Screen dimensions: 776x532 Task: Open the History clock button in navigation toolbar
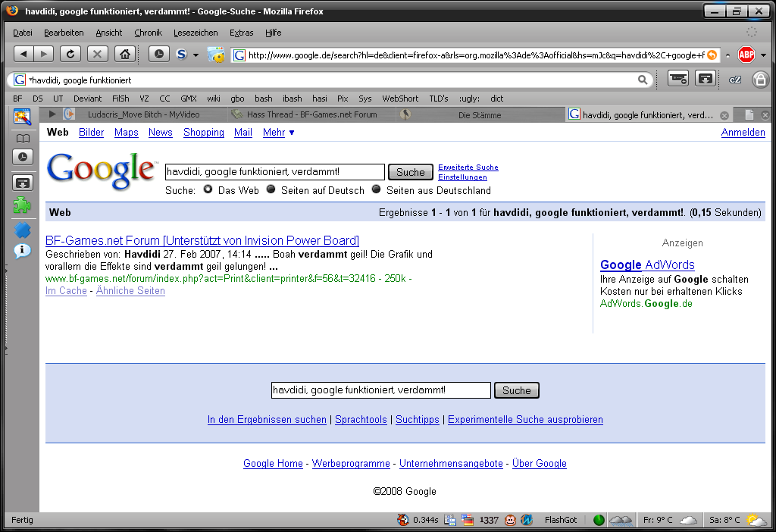tap(159, 54)
